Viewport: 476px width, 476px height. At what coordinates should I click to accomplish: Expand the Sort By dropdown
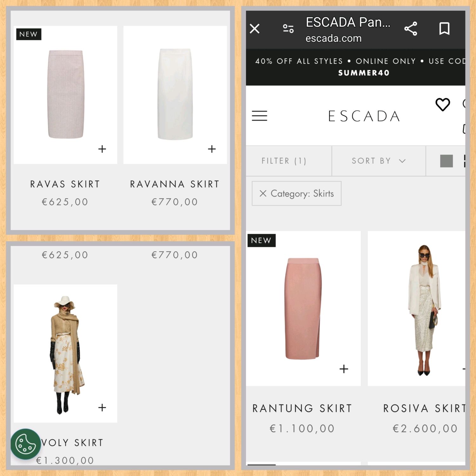(x=379, y=161)
